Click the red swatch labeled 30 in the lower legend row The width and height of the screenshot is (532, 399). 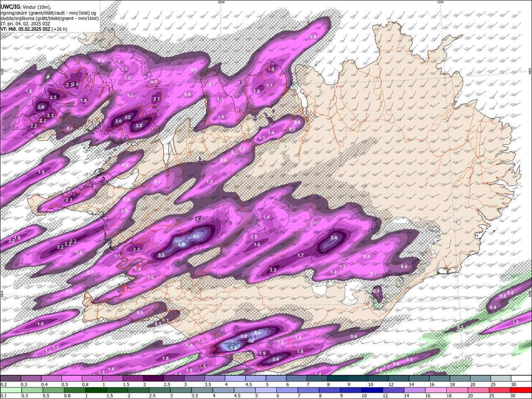(521, 390)
